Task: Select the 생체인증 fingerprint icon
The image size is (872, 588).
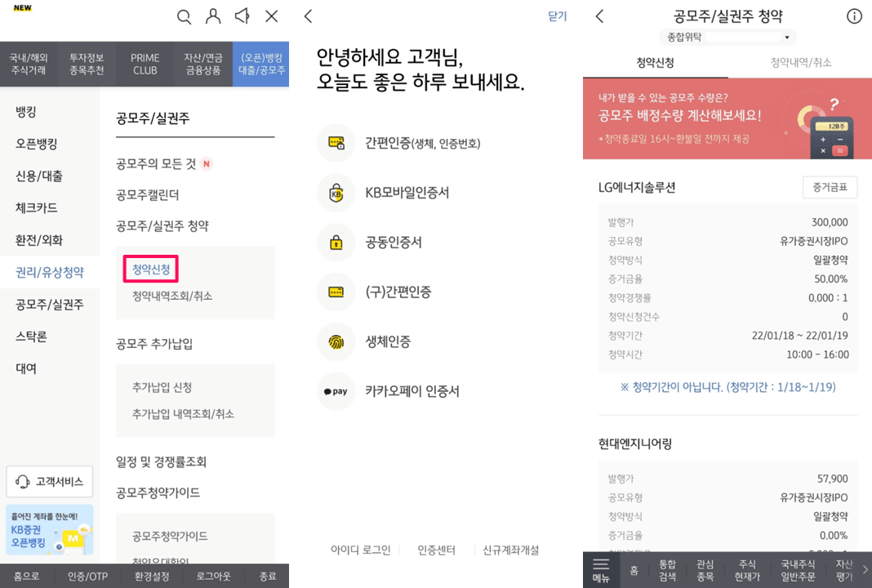Action: pos(336,341)
